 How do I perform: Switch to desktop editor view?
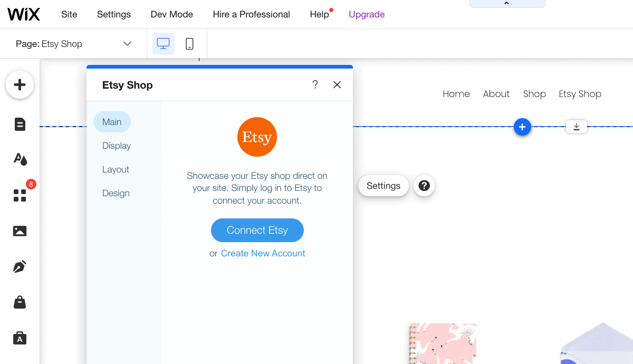point(164,44)
